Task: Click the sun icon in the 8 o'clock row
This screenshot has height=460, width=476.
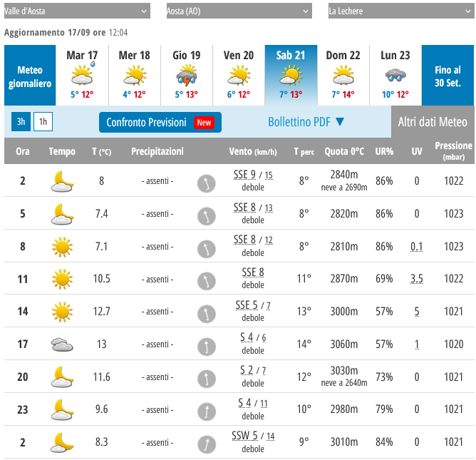Action: [x=62, y=247]
